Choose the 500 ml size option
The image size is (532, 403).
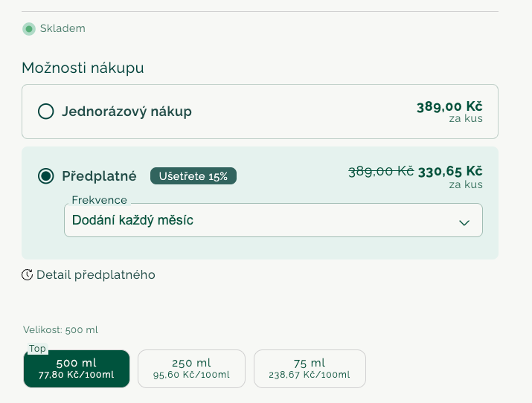point(77,369)
